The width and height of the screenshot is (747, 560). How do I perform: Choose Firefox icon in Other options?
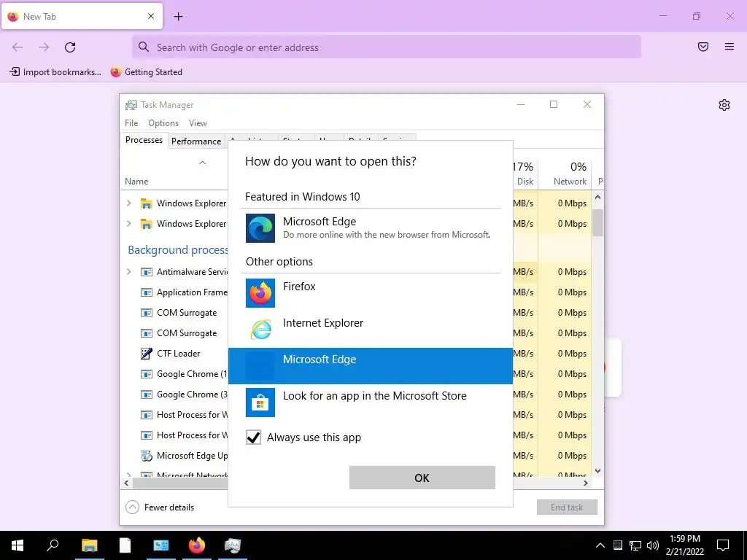tap(260, 293)
